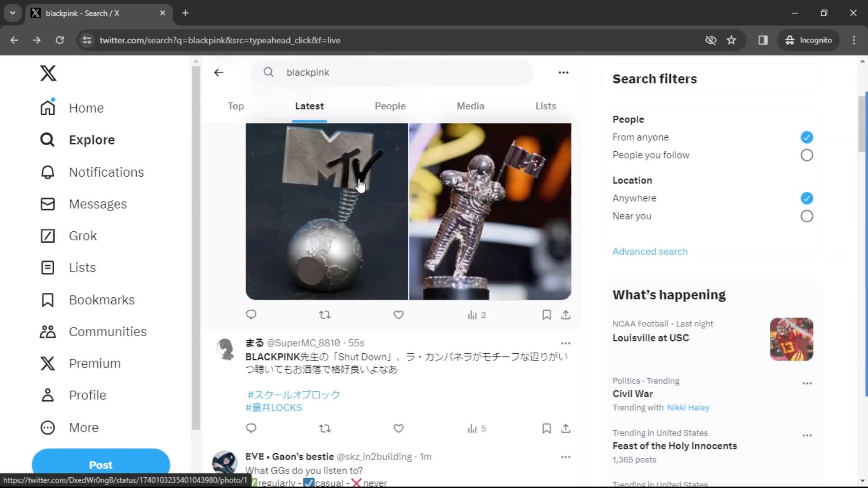Viewport: 868px width, 488px height.
Task: Open more options for Gaon's bestie post
Action: tap(566, 457)
